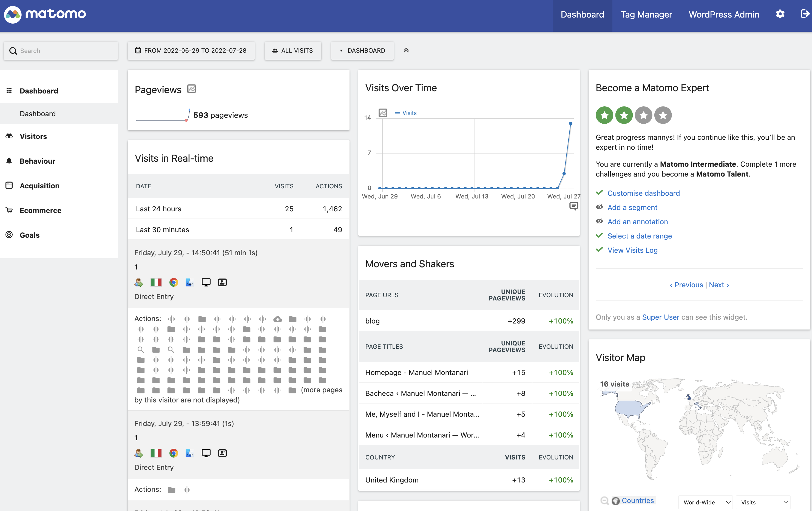Open the visitor ID card for the 14:50:41 visit
This screenshot has width=812, height=511.
point(222,282)
